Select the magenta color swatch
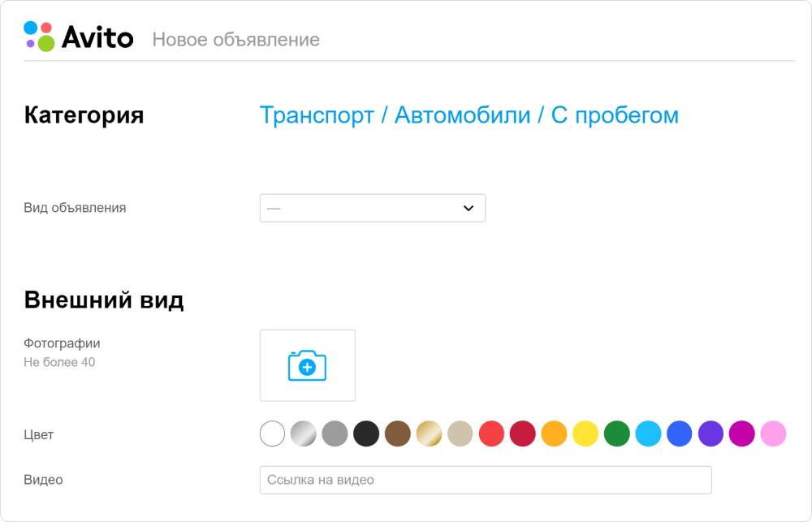Image resolution: width=812 pixels, height=522 pixels. tap(742, 434)
